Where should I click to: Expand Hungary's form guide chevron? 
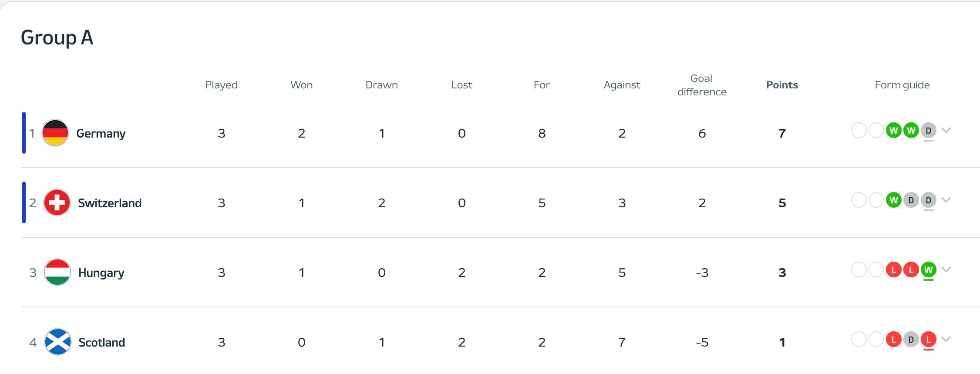coord(946,270)
